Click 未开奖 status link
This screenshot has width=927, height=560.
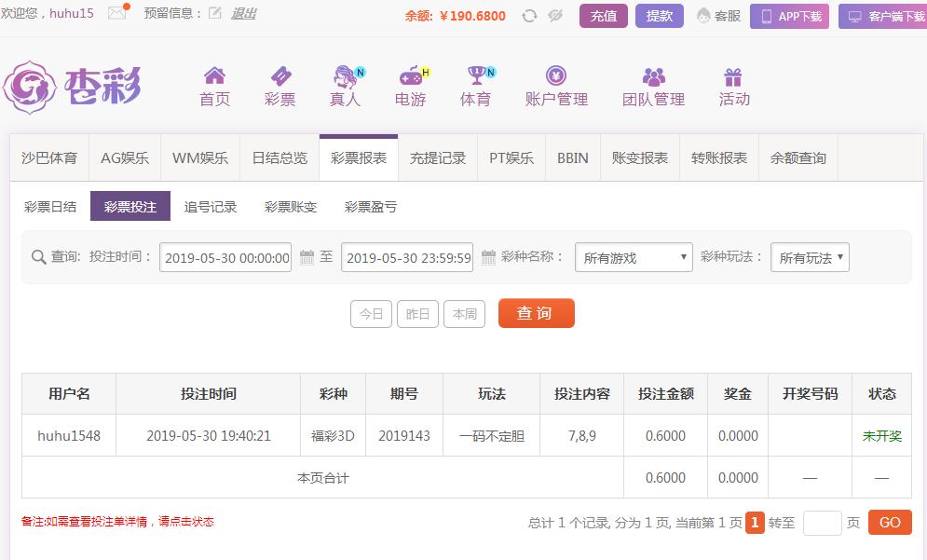pyautogui.click(x=881, y=436)
